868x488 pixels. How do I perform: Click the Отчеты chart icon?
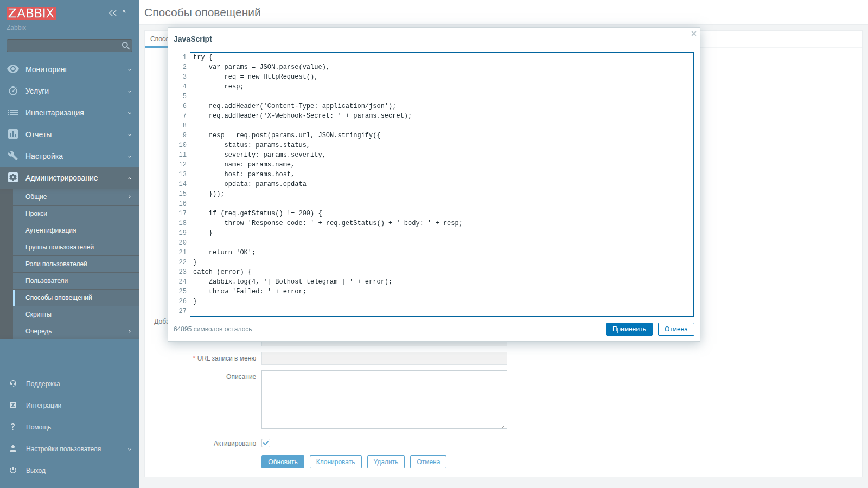coord(13,134)
